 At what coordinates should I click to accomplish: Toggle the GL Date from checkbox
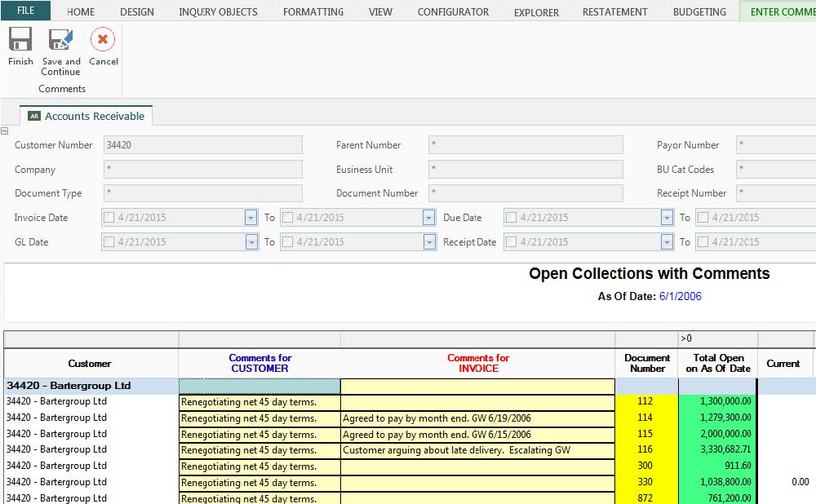coord(109,242)
